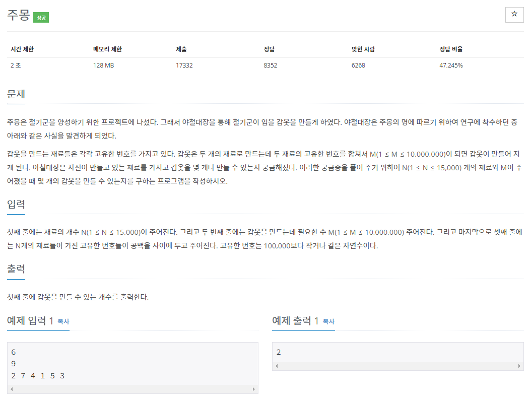Copy sample output with 복사 link
Image resolution: width=532 pixels, height=400 pixels.
click(328, 321)
